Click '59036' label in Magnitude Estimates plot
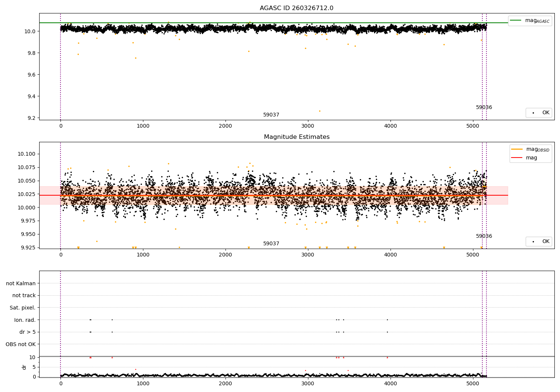This screenshot has width=560, height=392. (x=484, y=236)
